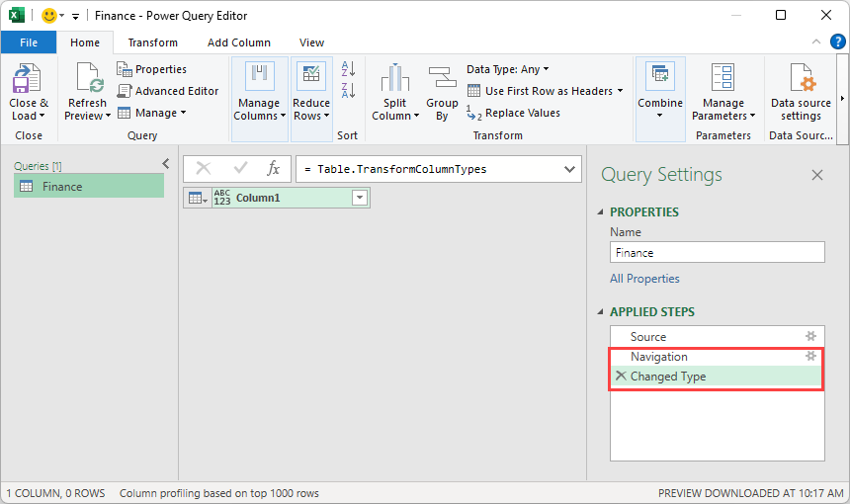Select the Finance query

click(x=89, y=186)
